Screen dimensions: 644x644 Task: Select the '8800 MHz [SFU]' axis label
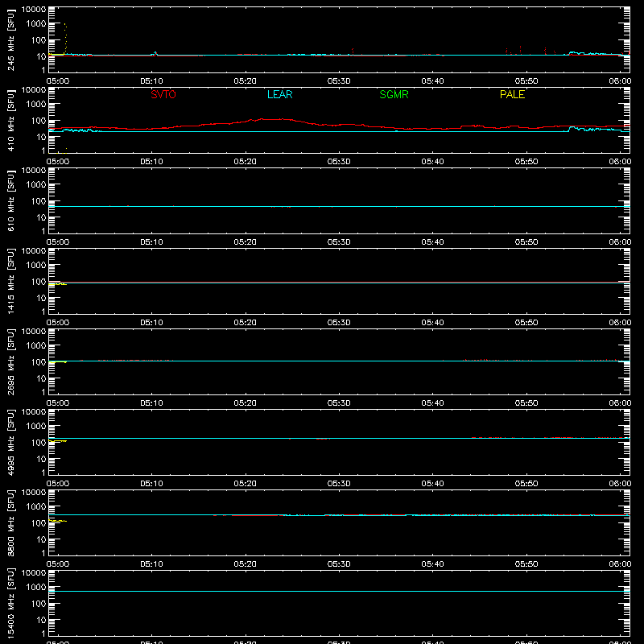(x=10, y=522)
